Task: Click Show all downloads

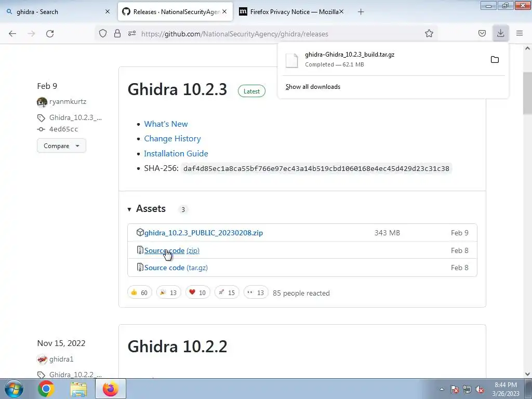Action: (313, 87)
